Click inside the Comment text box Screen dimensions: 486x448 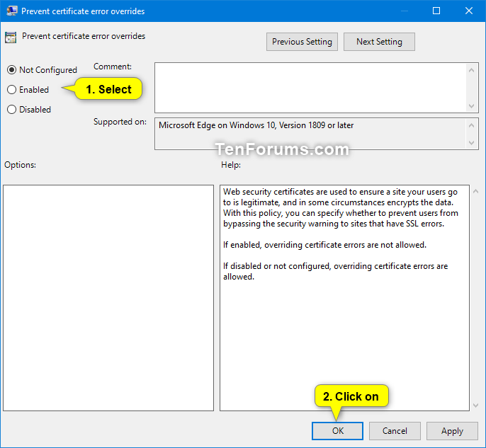(x=310, y=88)
